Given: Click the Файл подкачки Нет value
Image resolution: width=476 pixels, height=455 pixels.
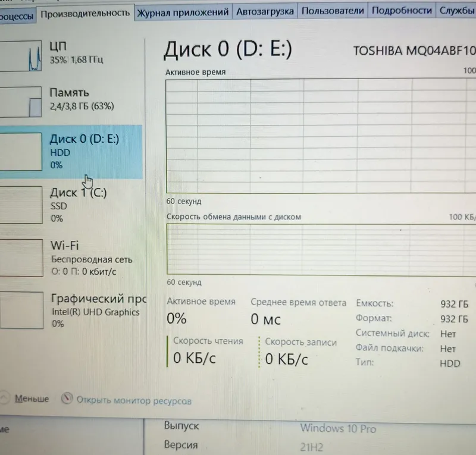Looking at the screenshot, I should click(448, 349).
